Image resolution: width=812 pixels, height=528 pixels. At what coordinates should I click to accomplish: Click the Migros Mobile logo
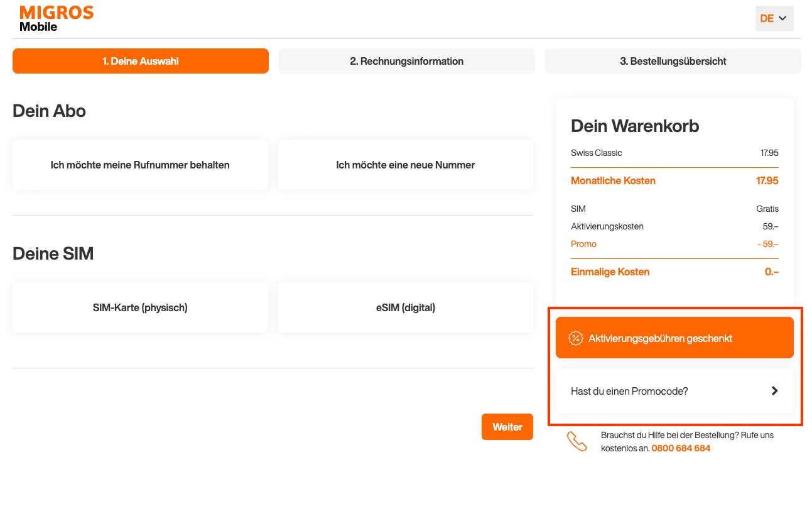click(x=57, y=19)
